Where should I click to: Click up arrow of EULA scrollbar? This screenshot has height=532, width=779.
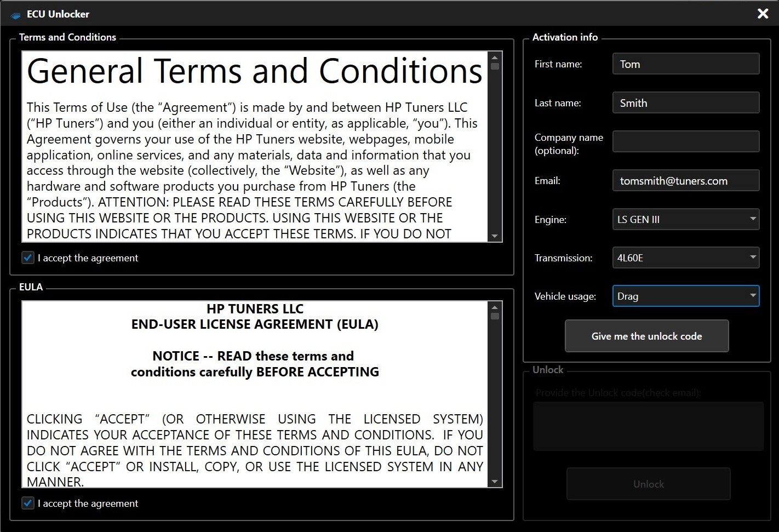[495, 307]
